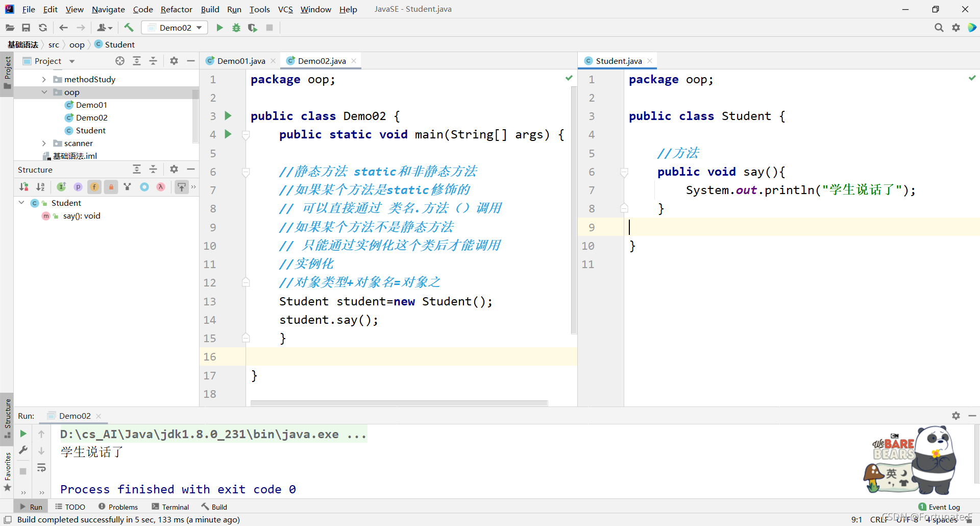This screenshot has width=980, height=526.
Task: Click the Open folder toolbar icon
Action: (x=10, y=28)
